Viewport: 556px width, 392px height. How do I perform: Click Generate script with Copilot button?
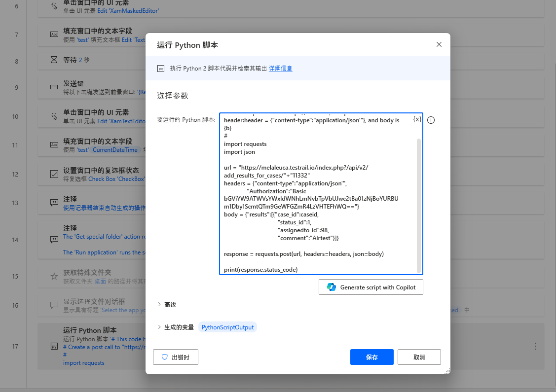[371, 287]
